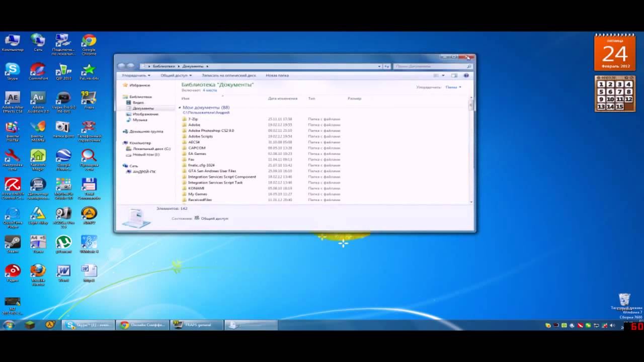Select the Adobe After Effects CS4 shortcut
The height and width of the screenshot is (362, 644).
pyautogui.click(x=12, y=102)
